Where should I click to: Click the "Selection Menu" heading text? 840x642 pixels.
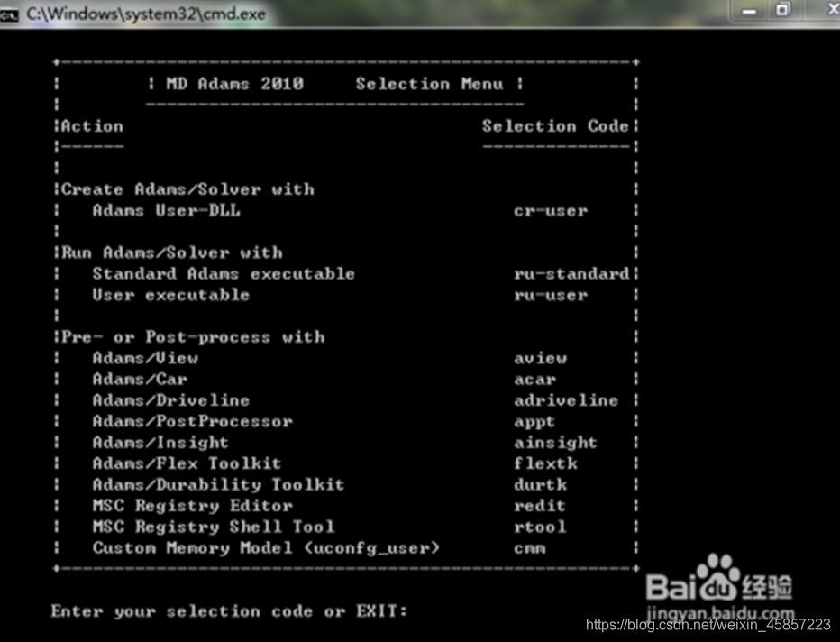(x=429, y=84)
